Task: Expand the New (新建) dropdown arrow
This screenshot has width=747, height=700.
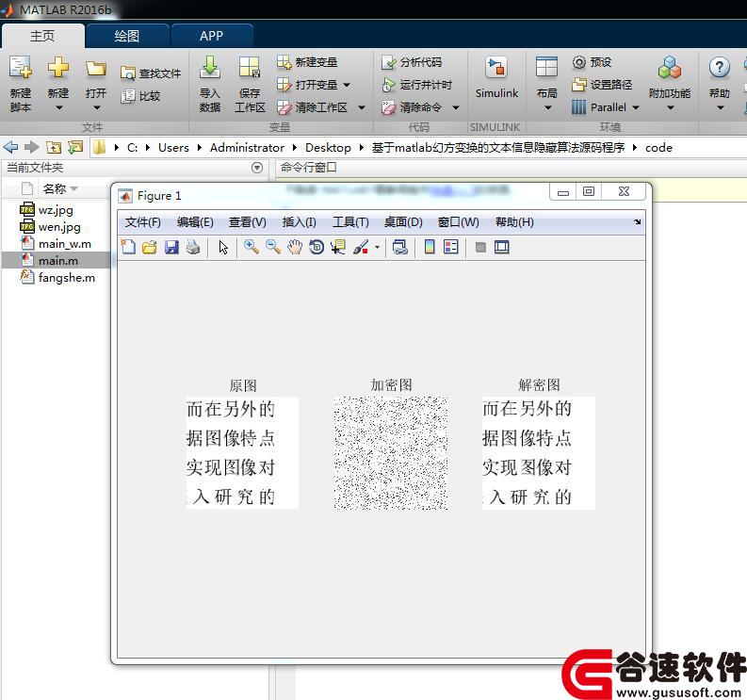Action: (x=58, y=107)
